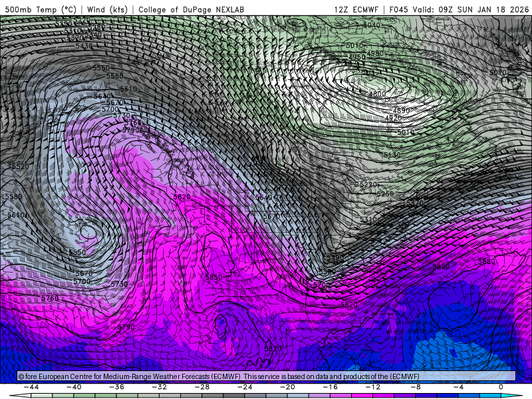Click the 5490 height contour label
Image resolution: width=532 pixels, height=399 pixels.
coord(336,259)
